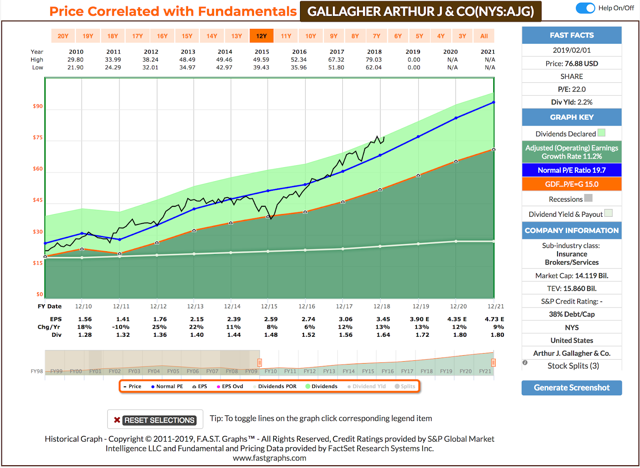
Task: Toggle the Price line in legend
Action: (x=132, y=386)
